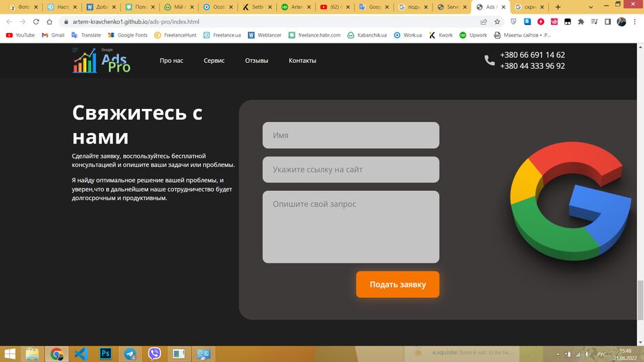Open Viber from the taskbar
This screenshot has height=362, width=644.
pyautogui.click(x=154, y=354)
